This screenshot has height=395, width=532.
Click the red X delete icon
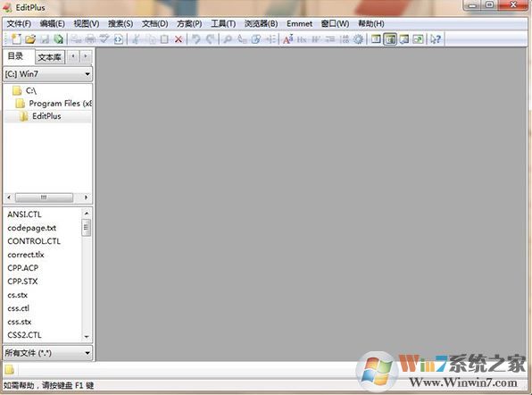(x=179, y=39)
